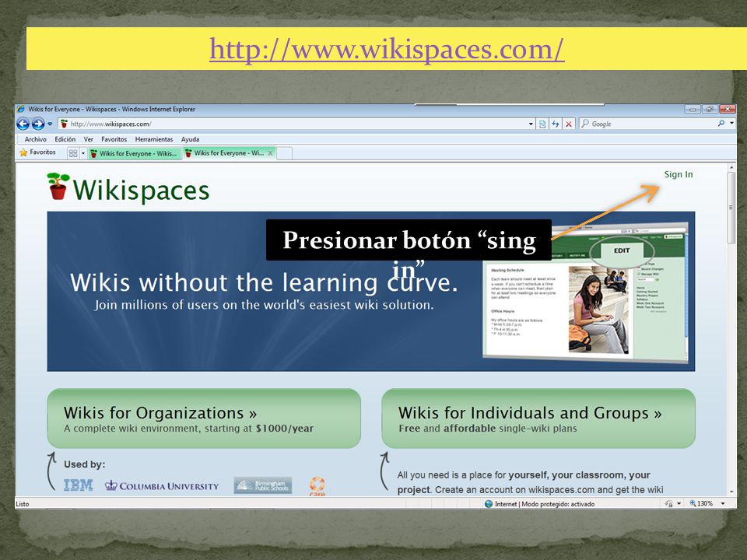
Task: Open Wikis for Organizations button
Action: click(x=204, y=418)
